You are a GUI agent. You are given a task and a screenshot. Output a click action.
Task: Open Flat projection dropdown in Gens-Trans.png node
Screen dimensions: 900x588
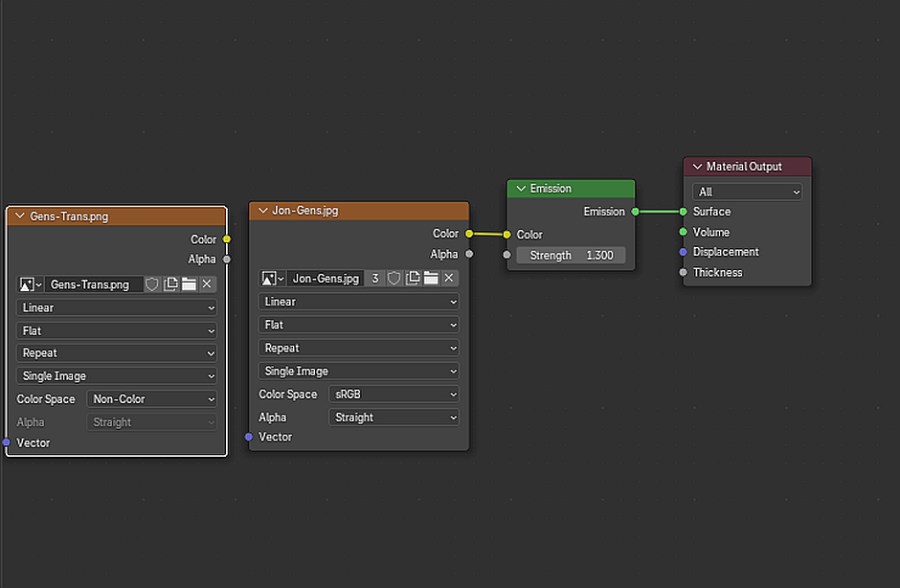117,330
